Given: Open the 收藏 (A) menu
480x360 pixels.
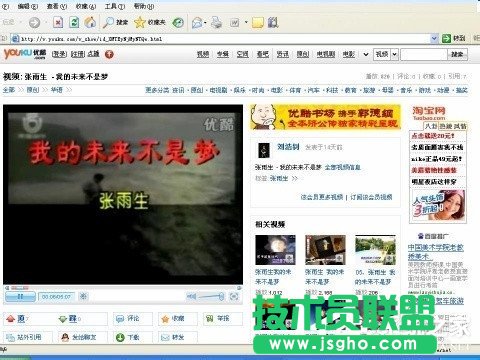Looking at the screenshot, I should pyautogui.click(x=86, y=6).
